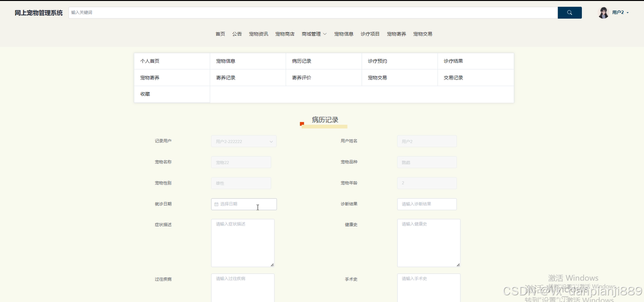Open the 记录用户 dropdown 用户2-222222

tap(244, 141)
